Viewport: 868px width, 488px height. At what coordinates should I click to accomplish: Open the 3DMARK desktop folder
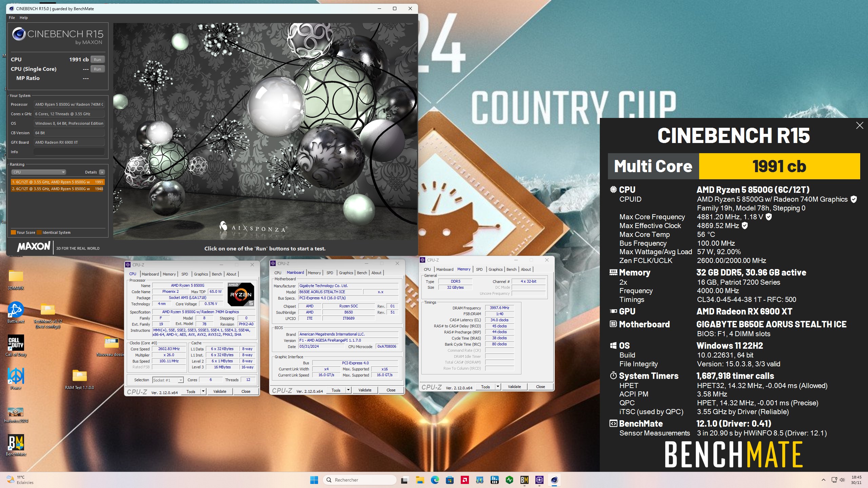pyautogui.click(x=16, y=280)
